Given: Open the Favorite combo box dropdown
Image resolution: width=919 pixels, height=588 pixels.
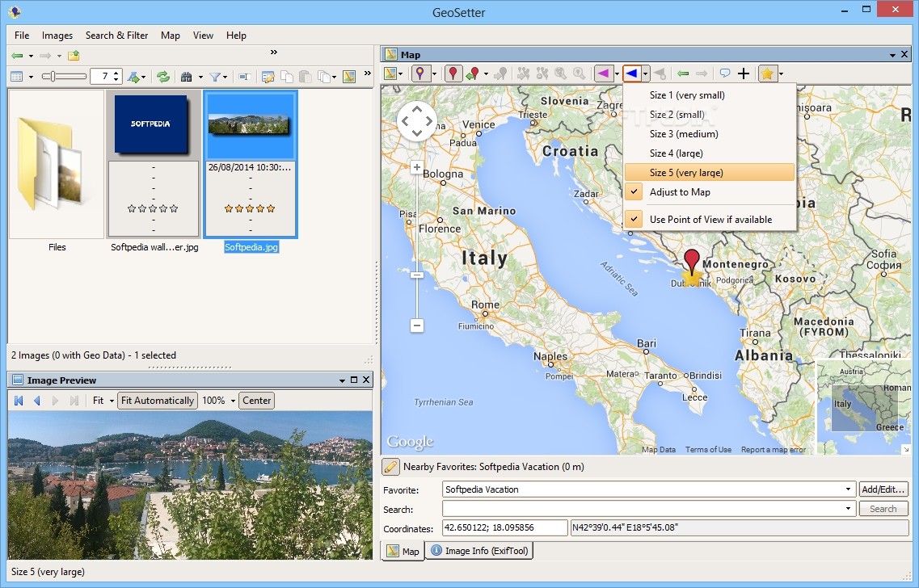Looking at the screenshot, I should [x=848, y=489].
